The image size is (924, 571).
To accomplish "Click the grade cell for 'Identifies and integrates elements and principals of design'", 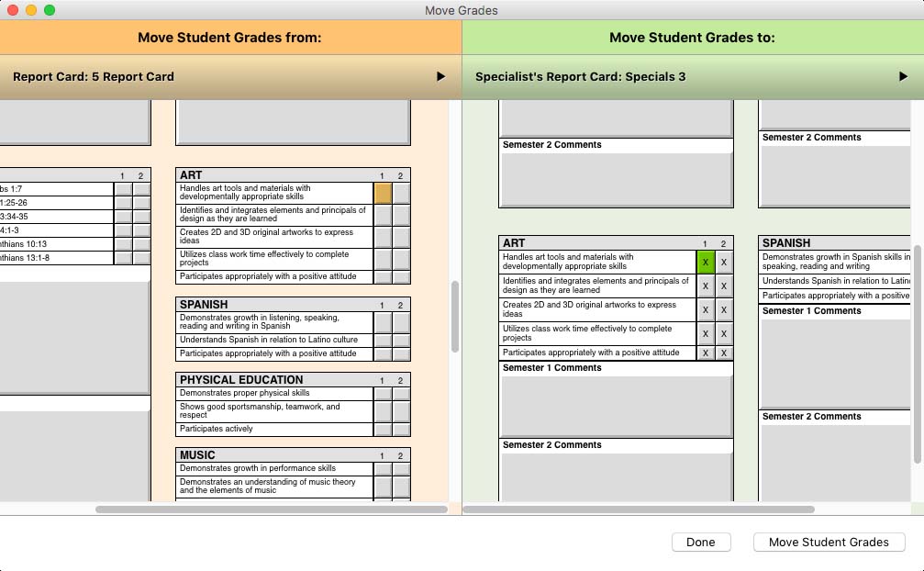I will point(384,213).
